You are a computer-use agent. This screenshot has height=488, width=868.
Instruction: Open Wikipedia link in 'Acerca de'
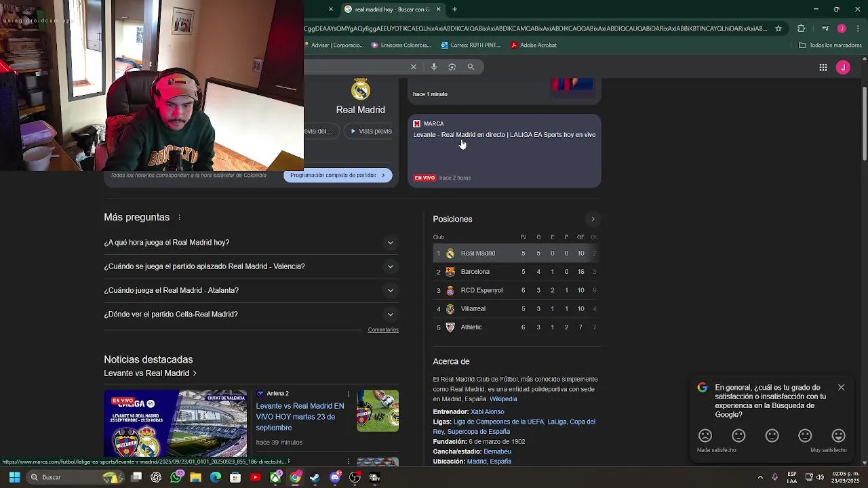[503, 399]
